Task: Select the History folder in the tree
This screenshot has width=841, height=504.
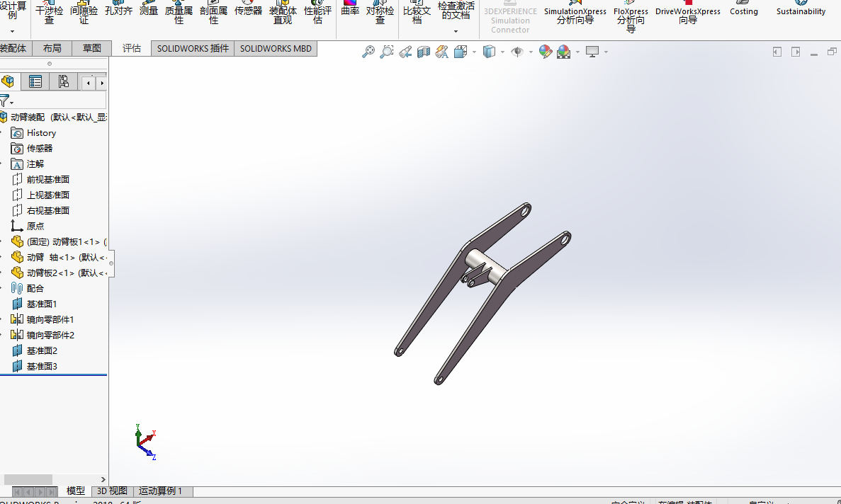Action: point(41,133)
